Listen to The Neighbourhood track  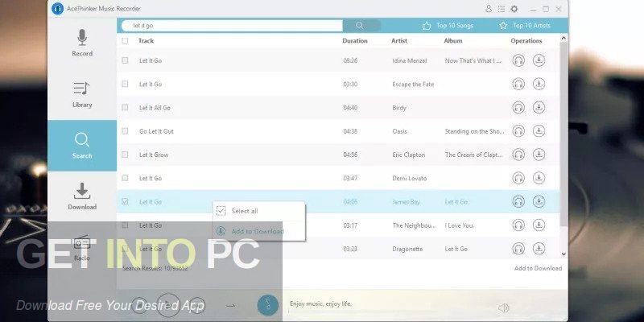tap(518, 225)
